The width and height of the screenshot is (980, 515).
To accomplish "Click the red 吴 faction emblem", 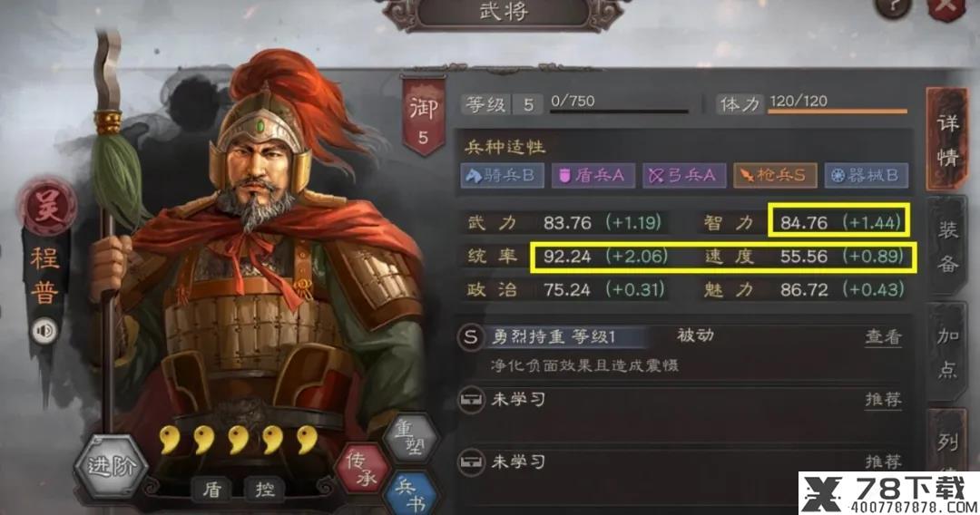I will pyautogui.click(x=47, y=208).
